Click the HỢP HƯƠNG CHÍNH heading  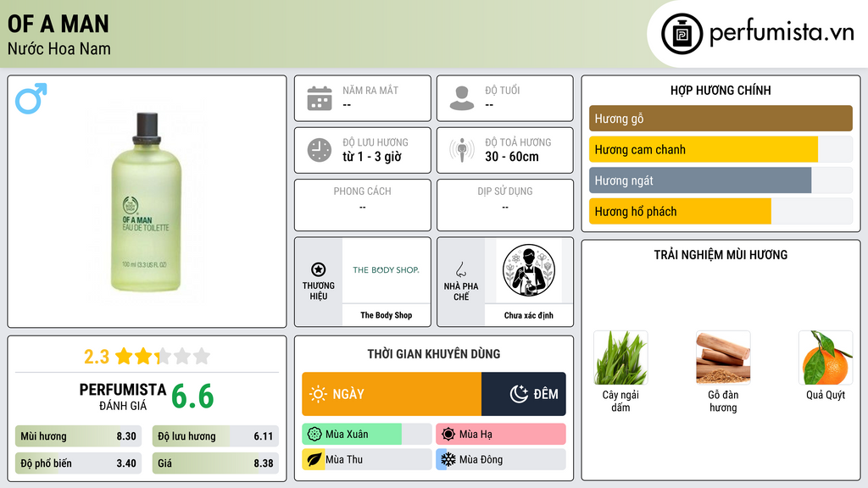point(721,90)
